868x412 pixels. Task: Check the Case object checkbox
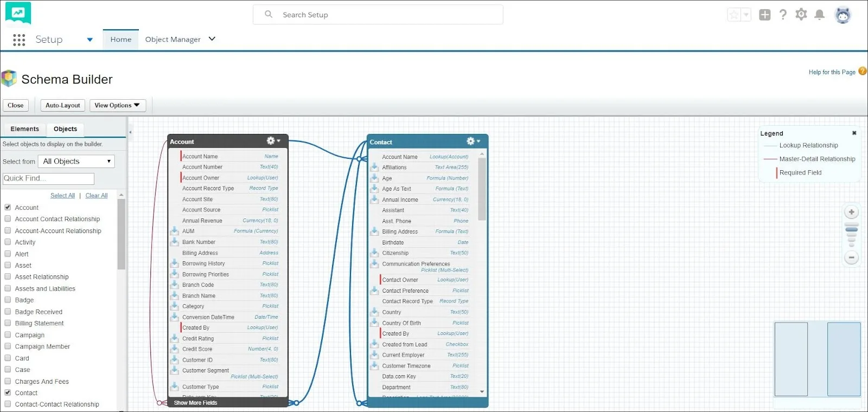8,369
